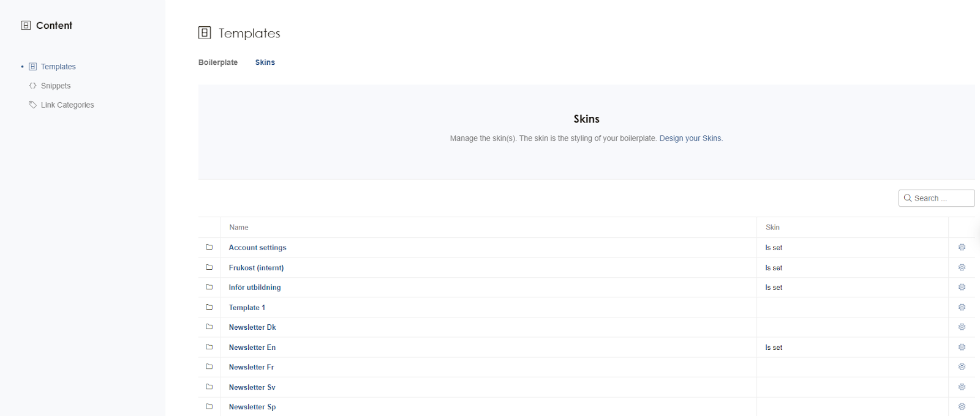Click the folder icon beside Newsletter Fr
The image size is (980, 416).
[209, 366]
